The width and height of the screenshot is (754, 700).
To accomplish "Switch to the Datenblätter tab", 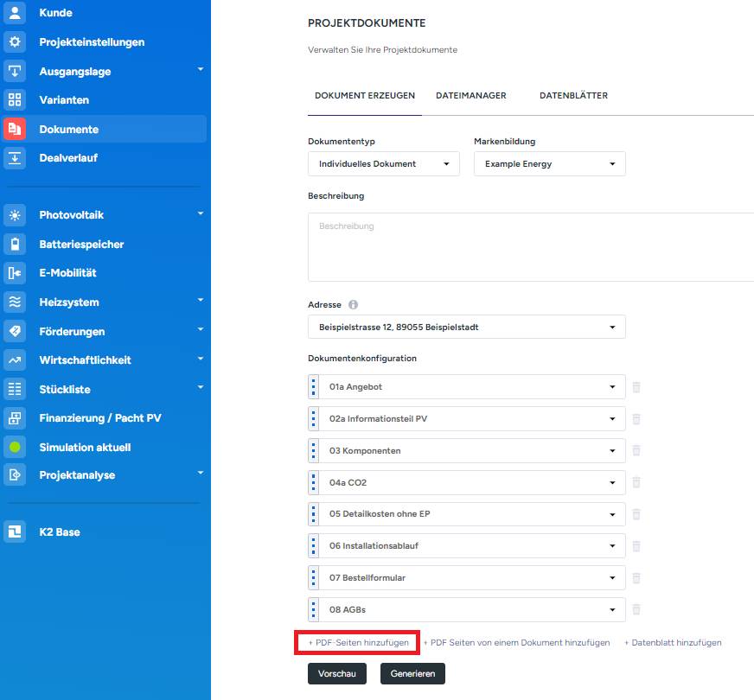I will [x=573, y=96].
